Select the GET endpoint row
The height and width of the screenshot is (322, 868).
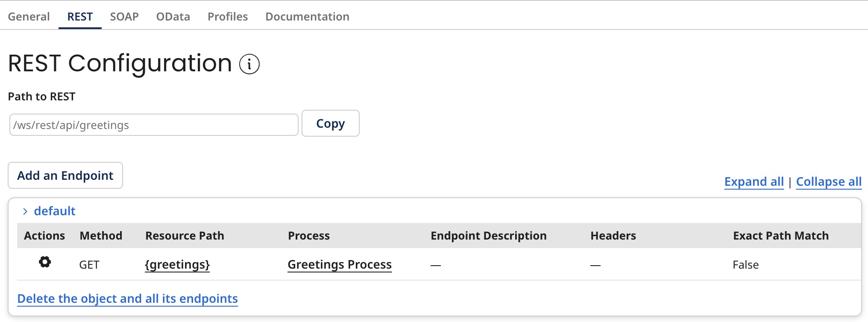tap(90, 264)
